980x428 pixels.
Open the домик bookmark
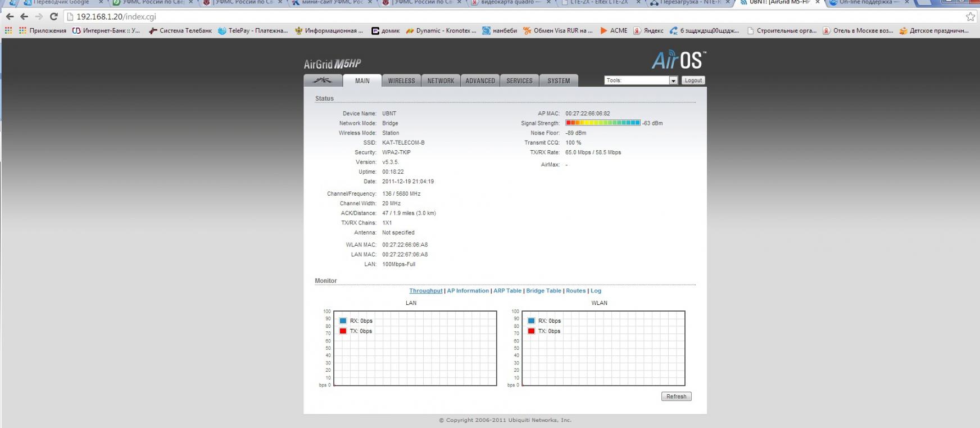(x=385, y=30)
